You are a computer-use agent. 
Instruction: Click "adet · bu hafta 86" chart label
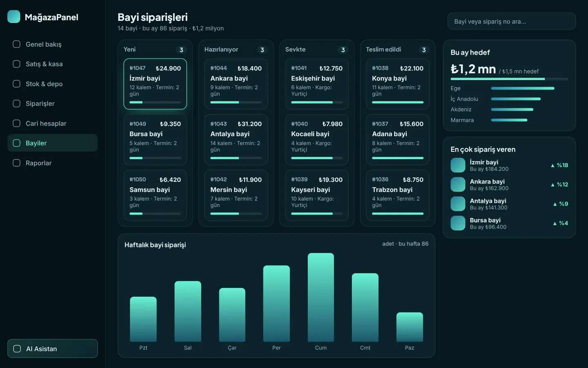click(405, 244)
